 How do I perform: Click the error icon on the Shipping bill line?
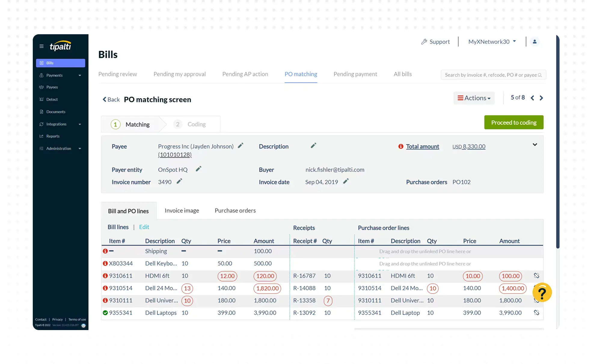[105, 251]
